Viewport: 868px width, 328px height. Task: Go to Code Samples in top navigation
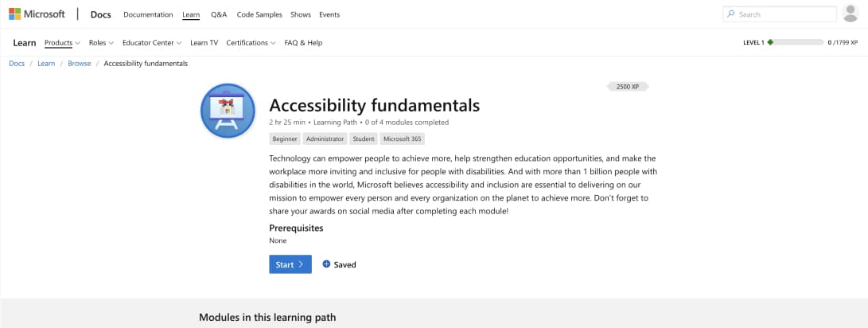click(x=259, y=14)
